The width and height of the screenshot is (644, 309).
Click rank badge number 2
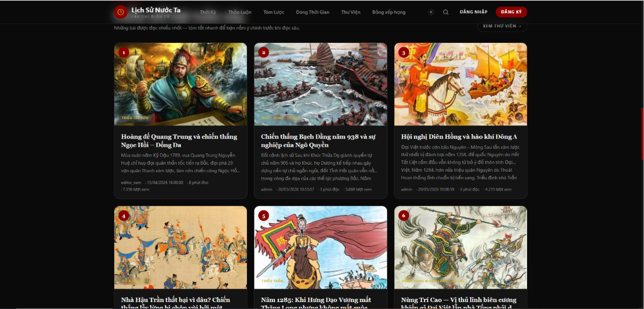pos(264,53)
